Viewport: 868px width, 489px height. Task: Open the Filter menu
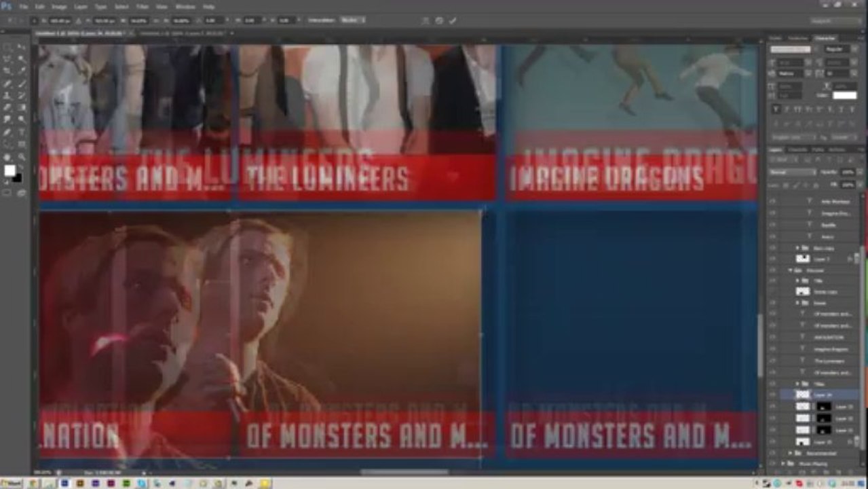click(143, 6)
